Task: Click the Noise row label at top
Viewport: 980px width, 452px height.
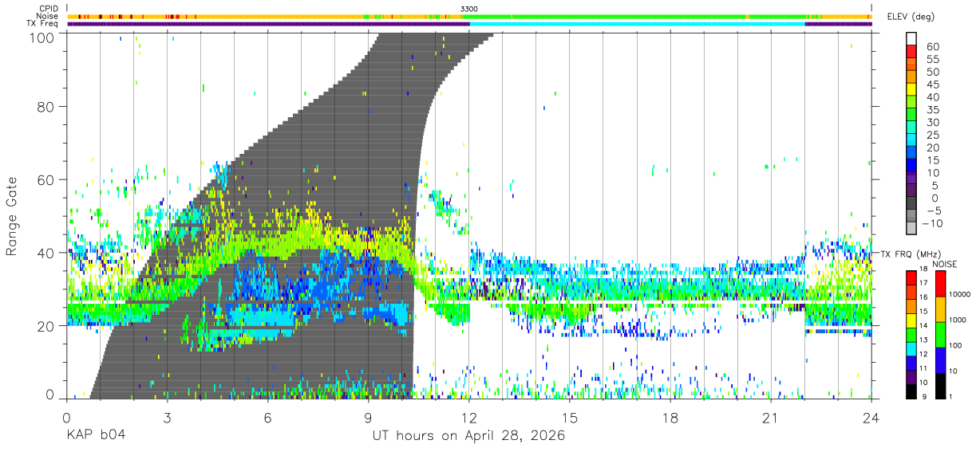Action: point(48,16)
